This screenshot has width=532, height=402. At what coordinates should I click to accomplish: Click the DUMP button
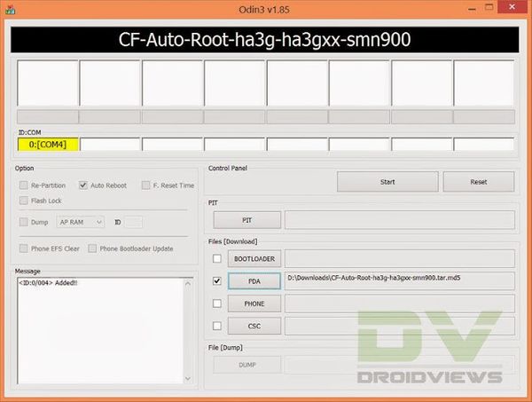coord(247,365)
